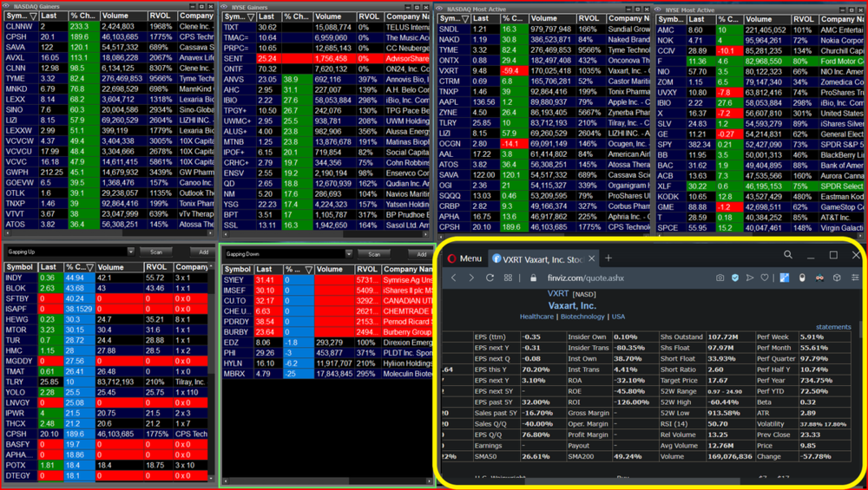Select AMC row in NYSE Most Active

pos(760,29)
